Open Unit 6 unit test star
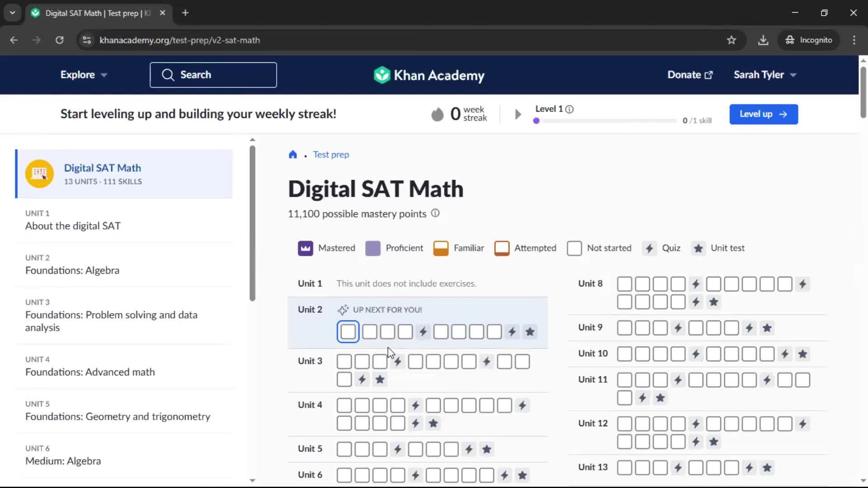 (522, 475)
